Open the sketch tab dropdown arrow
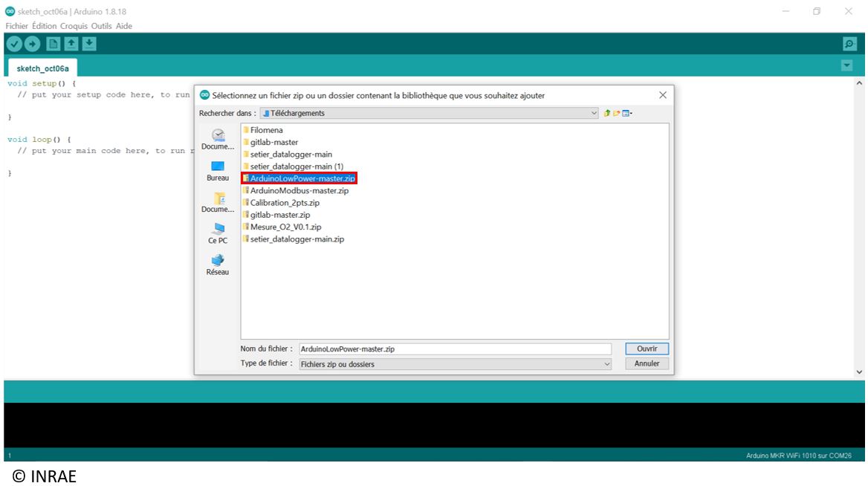The width and height of the screenshot is (868, 486). click(x=846, y=66)
